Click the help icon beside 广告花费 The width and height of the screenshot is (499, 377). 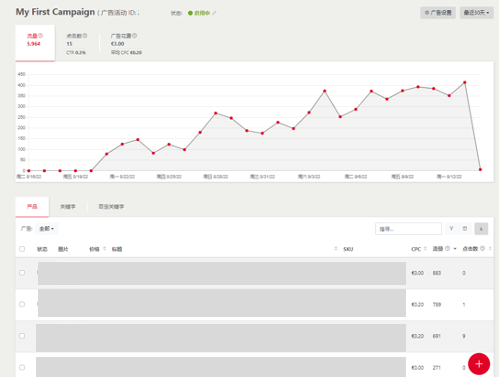pyautogui.click(x=134, y=36)
